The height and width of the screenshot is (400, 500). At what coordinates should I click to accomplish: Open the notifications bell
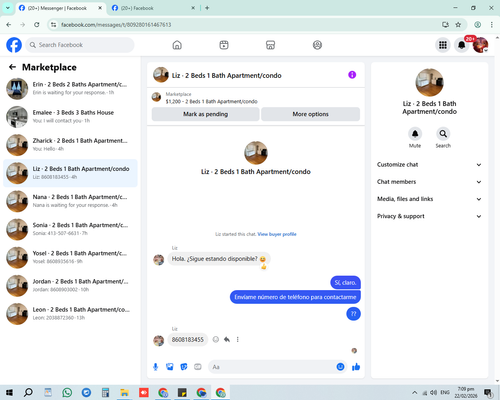pos(462,45)
